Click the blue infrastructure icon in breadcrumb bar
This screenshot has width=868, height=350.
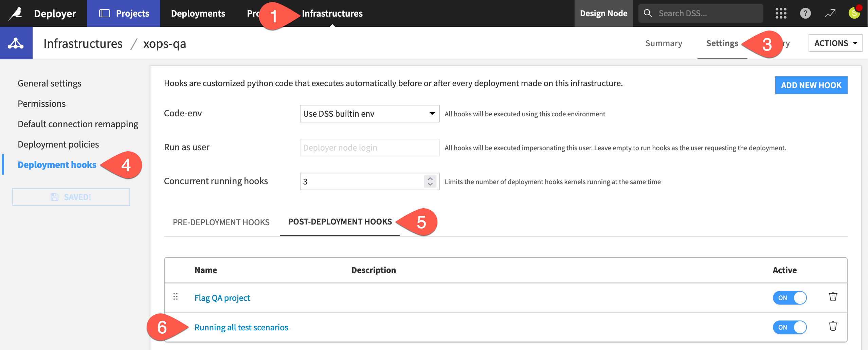coord(16,43)
